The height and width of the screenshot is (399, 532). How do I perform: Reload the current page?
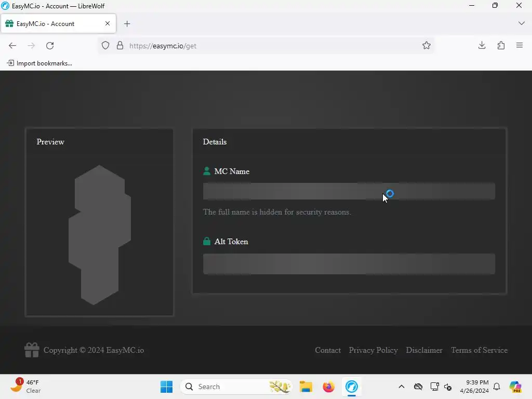(x=50, y=46)
